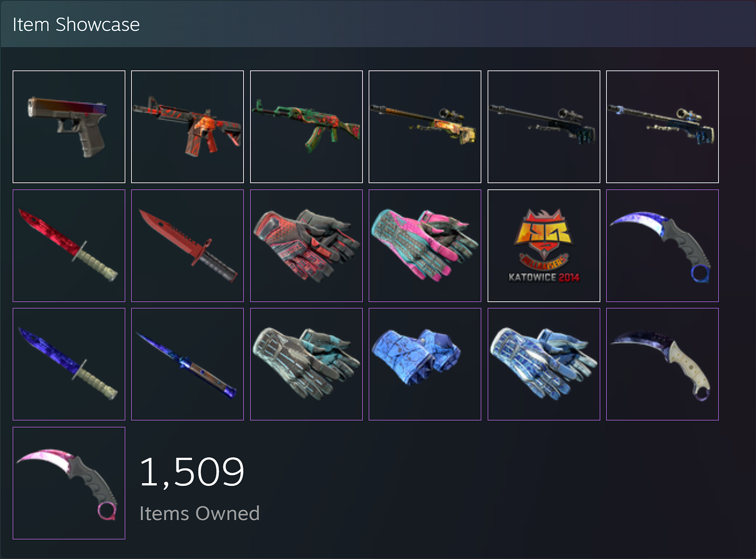Click the 1,509 Items Owned count

pos(200,489)
